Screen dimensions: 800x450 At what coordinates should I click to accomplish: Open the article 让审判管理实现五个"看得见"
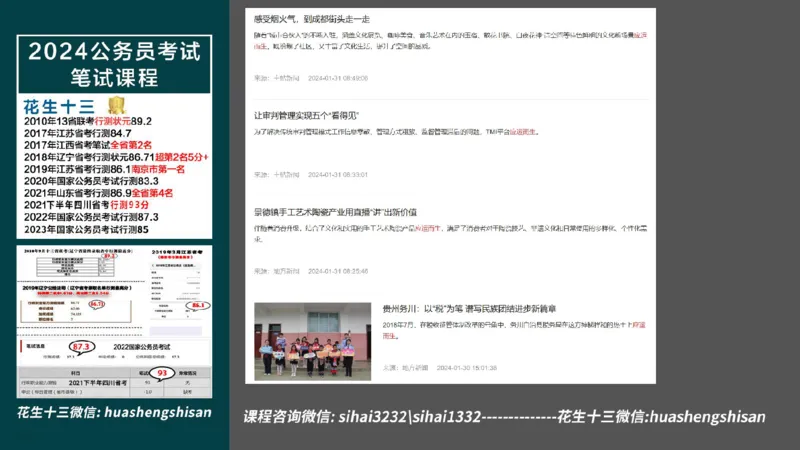click(x=306, y=116)
